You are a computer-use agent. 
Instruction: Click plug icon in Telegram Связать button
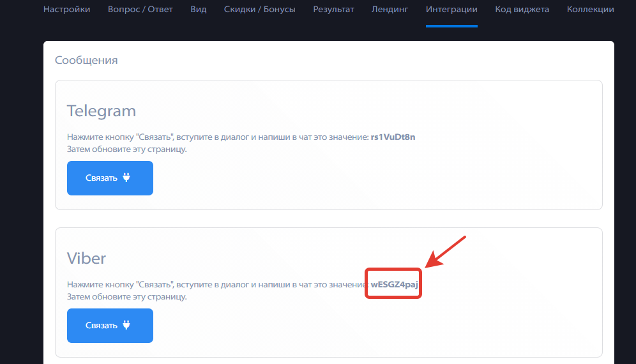126,178
